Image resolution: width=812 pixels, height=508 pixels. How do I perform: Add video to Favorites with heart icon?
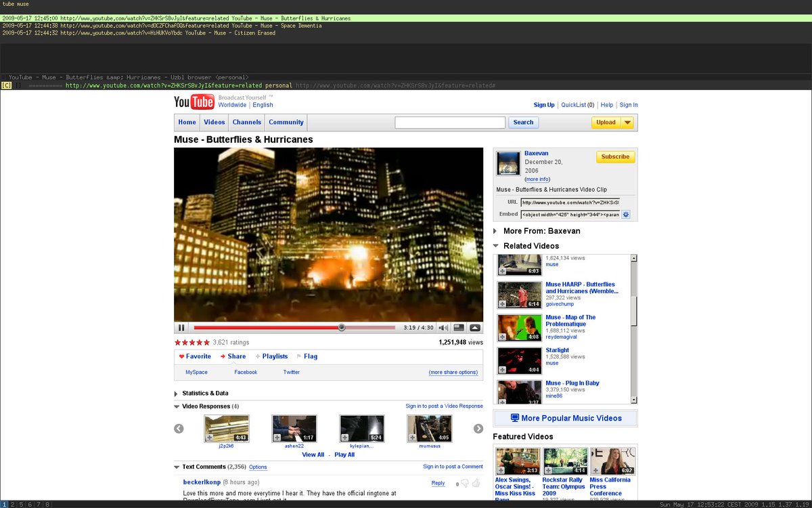click(x=194, y=356)
